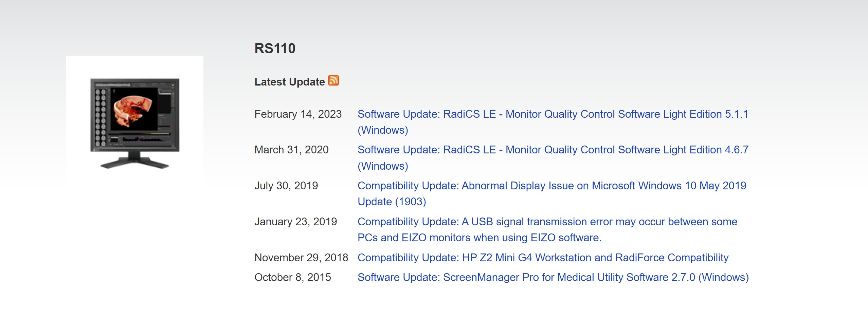
Task: Select the July 30, 2019 date entry
Action: 286,186
